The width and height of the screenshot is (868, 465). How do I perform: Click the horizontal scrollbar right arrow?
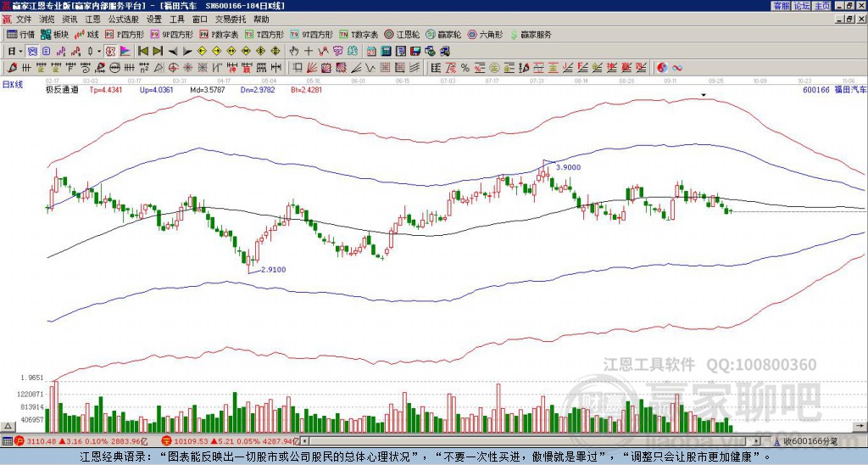756,441
